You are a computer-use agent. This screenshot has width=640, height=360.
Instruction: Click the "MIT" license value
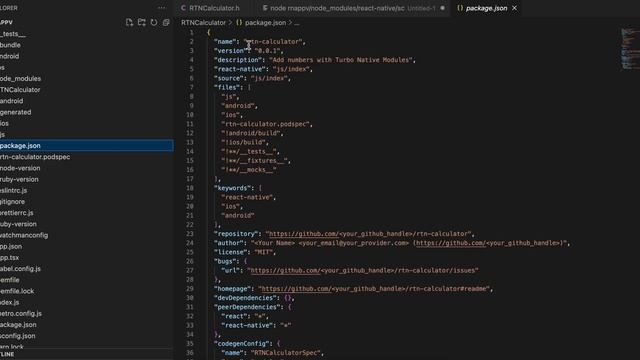264,252
